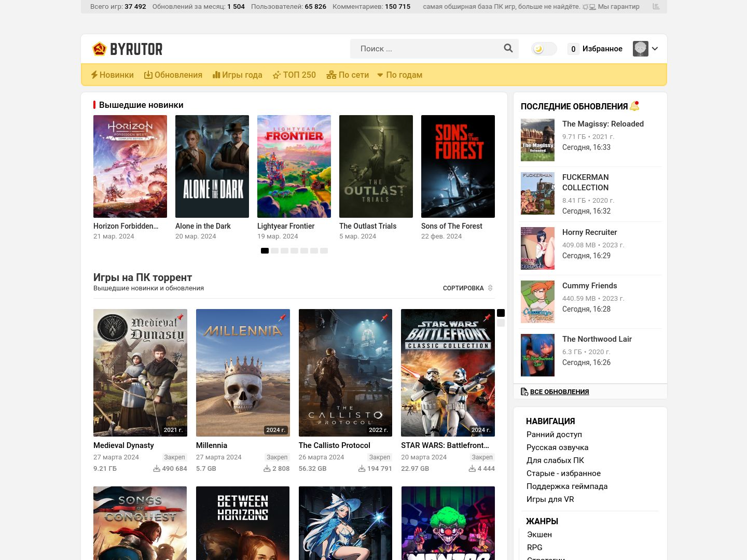Screen dimensions: 747x560
Task: Click the pin icon on Callisto Protocol
Action: pyautogui.click(x=384, y=317)
